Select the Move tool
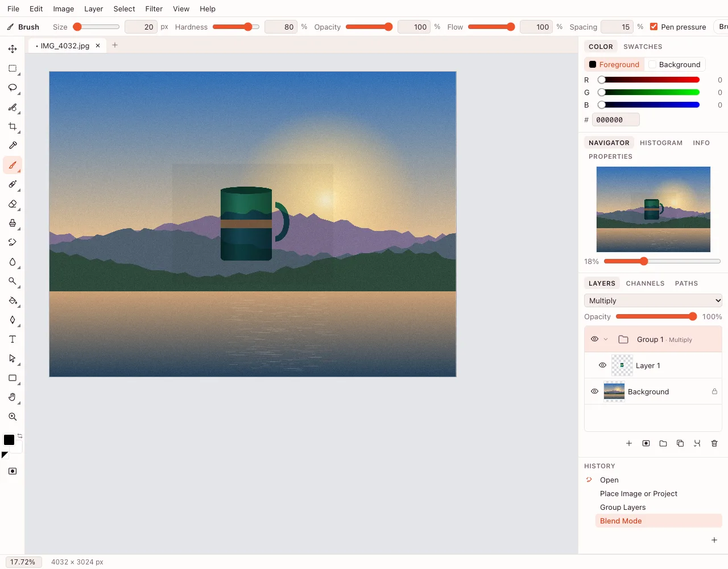 pyautogui.click(x=13, y=49)
